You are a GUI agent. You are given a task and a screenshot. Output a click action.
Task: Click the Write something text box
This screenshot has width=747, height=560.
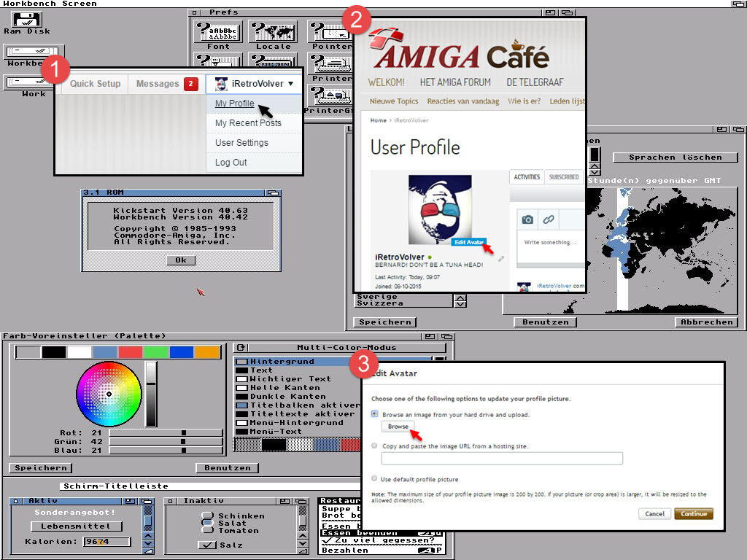click(x=550, y=248)
